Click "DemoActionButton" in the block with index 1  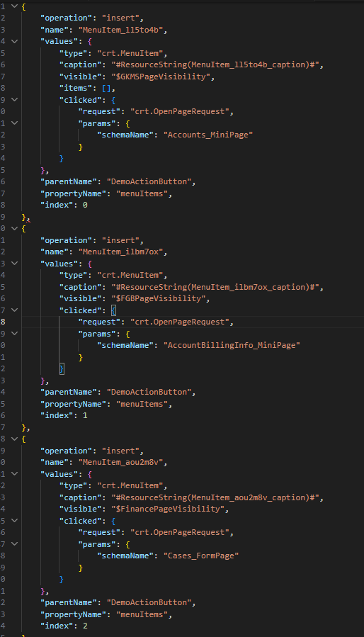coord(149,393)
